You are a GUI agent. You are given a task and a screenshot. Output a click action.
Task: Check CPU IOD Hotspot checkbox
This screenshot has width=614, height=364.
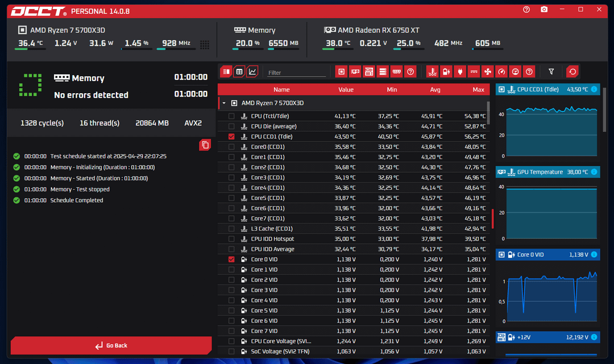(231, 239)
